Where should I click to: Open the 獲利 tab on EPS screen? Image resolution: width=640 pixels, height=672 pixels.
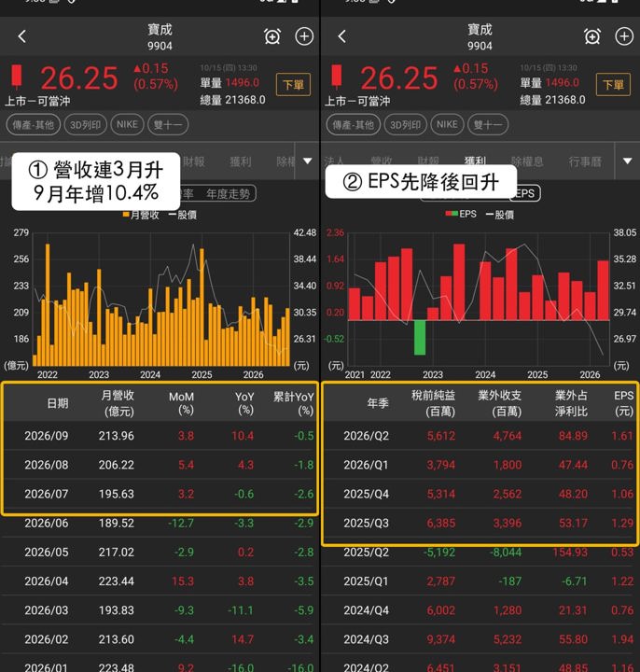(475, 161)
